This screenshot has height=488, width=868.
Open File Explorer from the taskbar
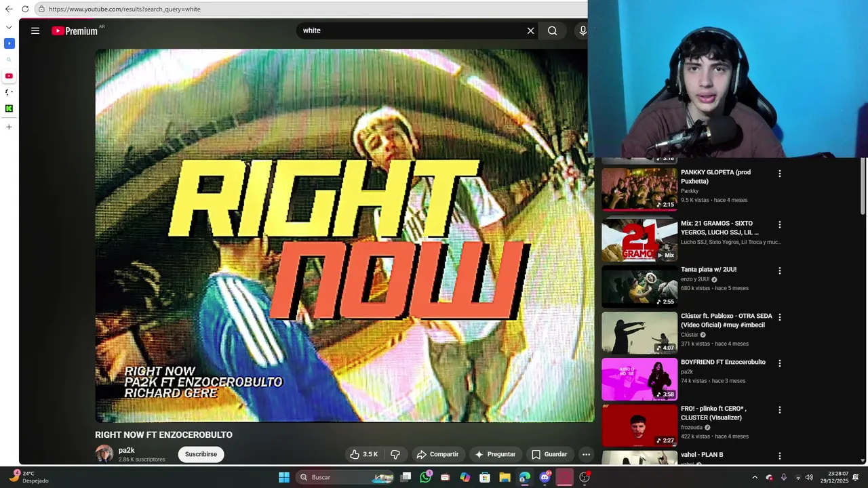click(x=505, y=477)
